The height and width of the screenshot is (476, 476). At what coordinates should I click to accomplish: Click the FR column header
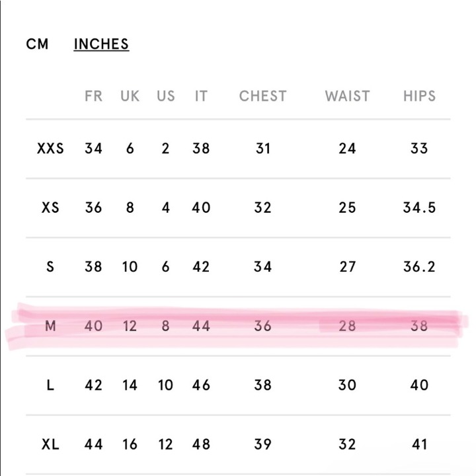93,96
